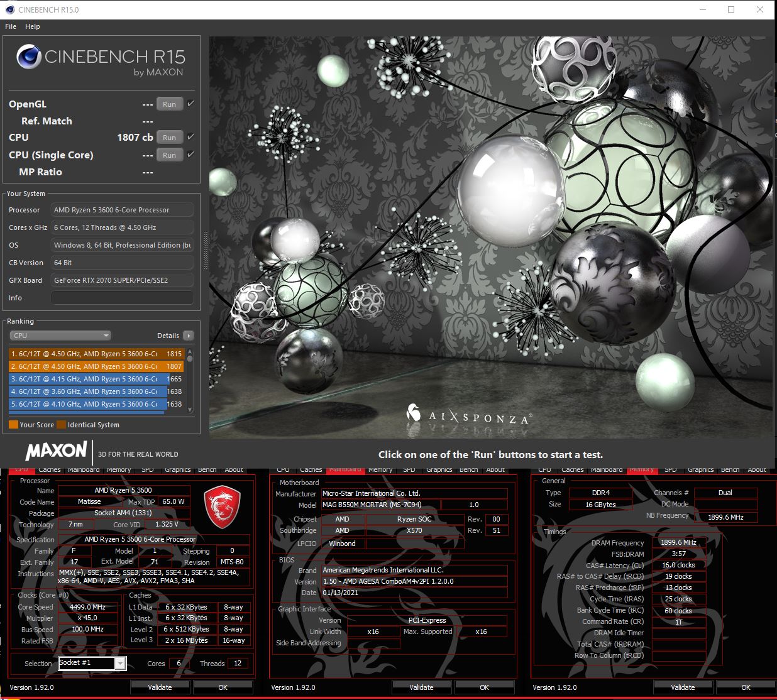Image resolution: width=777 pixels, height=700 pixels.
Task: Click the DRAM Frequency 1899.6 MHz value
Action: coord(678,542)
